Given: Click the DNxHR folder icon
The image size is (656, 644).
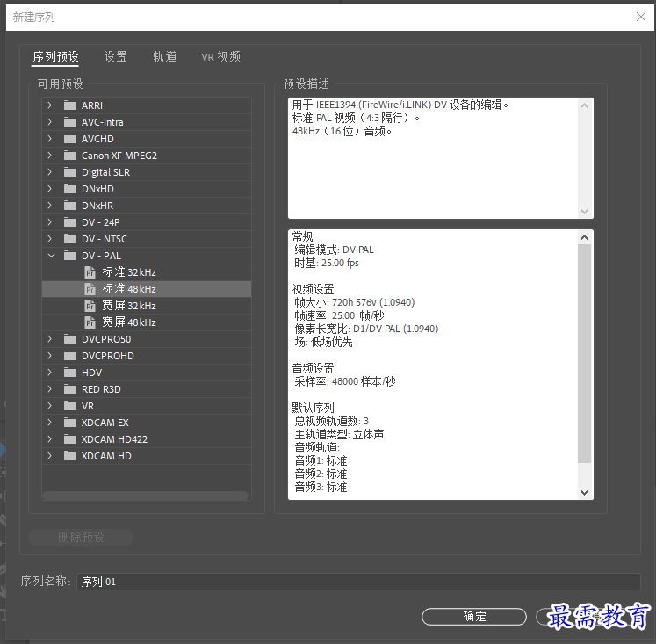Looking at the screenshot, I should pos(70,206).
